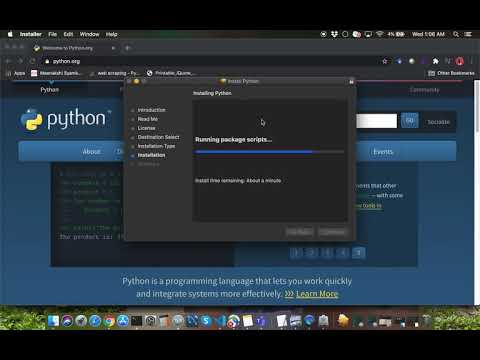Open the Events menu on python.org
The image size is (480, 360).
coord(383,152)
